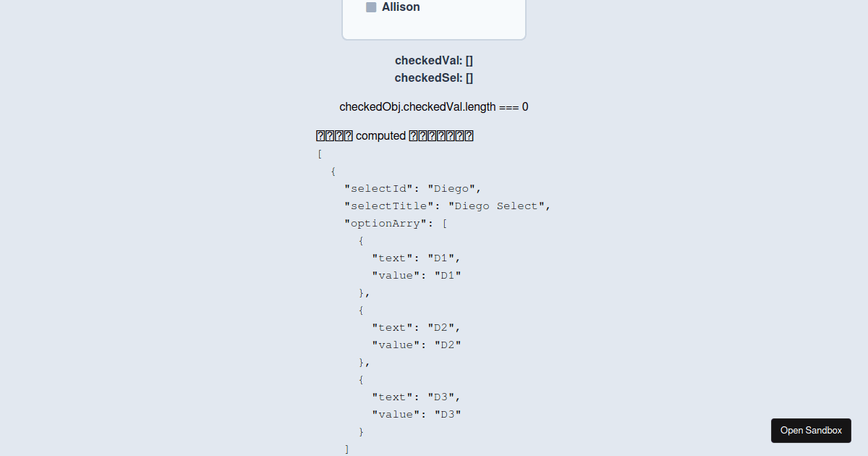The width and height of the screenshot is (868, 456).
Task: Click the checkedVal: [] text
Action: pyautogui.click(x=433, y=60)
